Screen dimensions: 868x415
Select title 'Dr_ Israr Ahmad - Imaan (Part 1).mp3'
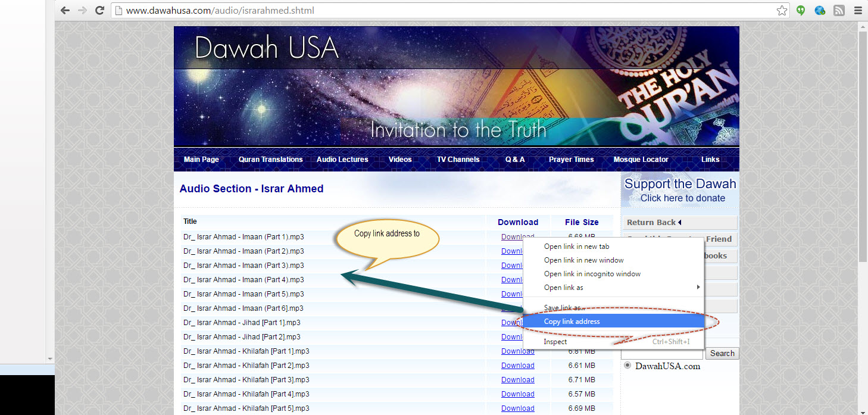click(243, 237)
